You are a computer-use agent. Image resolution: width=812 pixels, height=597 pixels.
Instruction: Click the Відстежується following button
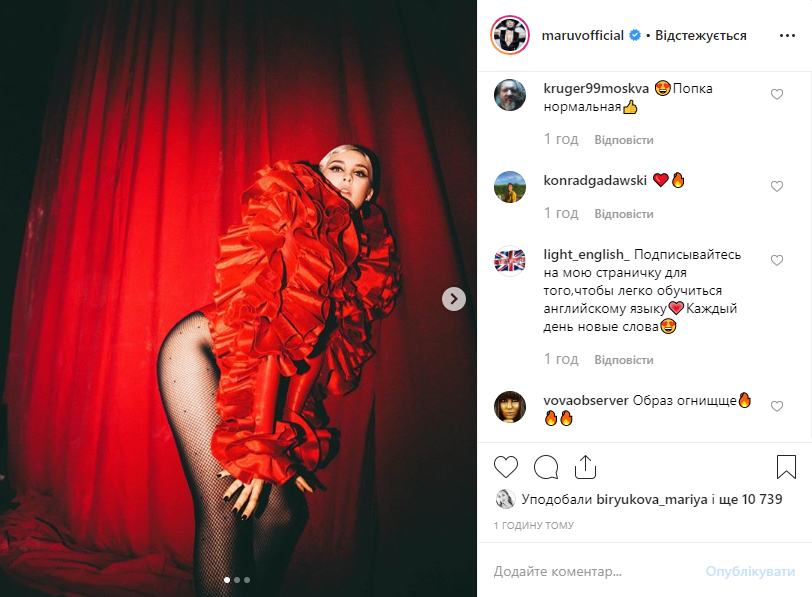701,35
